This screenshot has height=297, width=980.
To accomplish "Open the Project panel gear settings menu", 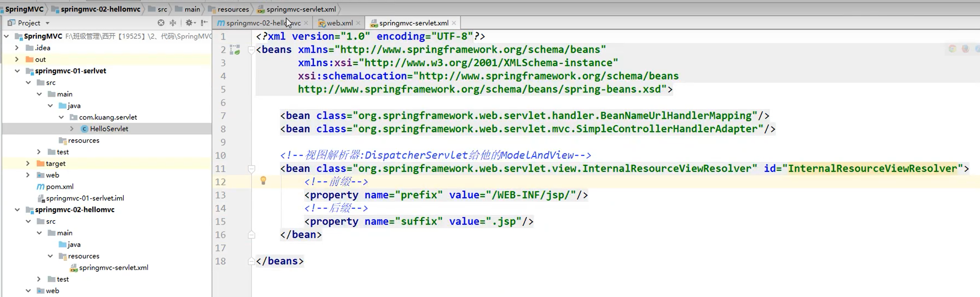I will (190, 23).
